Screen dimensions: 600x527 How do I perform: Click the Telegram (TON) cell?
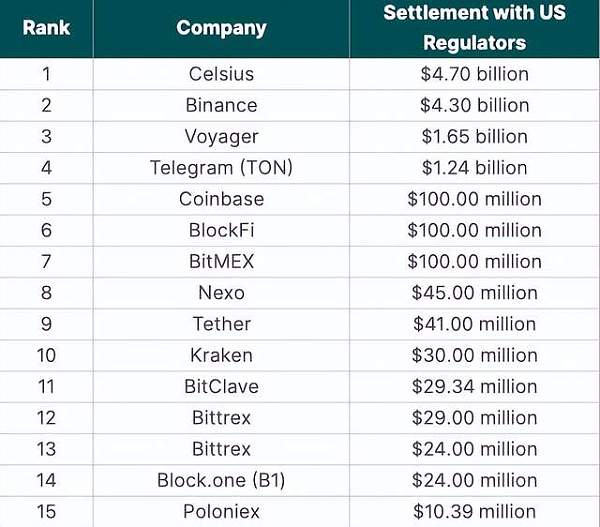pos(221,168)
